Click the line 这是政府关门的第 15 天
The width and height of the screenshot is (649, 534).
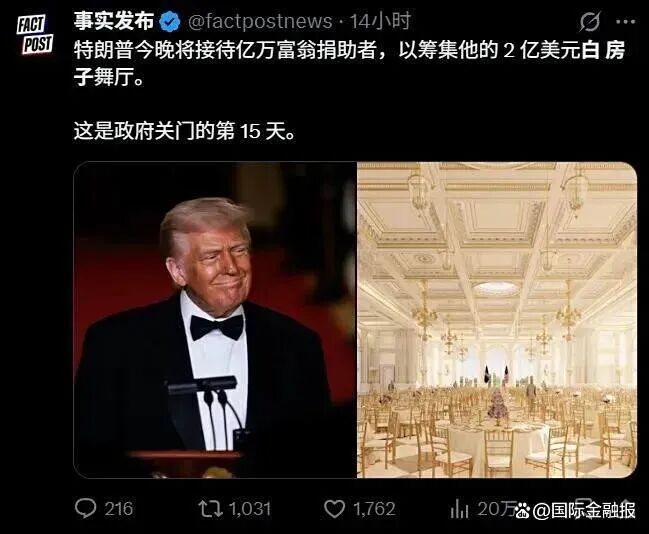pos(184,131)
